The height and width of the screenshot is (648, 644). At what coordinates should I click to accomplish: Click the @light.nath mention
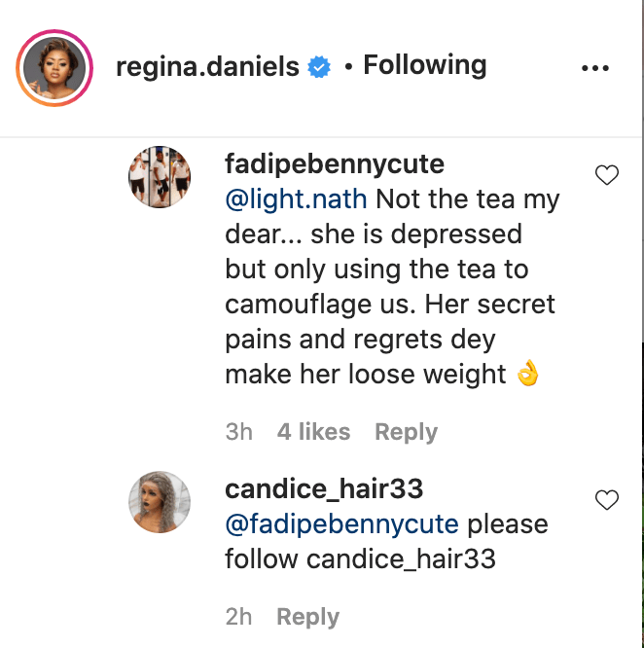[x=296, y=199]
